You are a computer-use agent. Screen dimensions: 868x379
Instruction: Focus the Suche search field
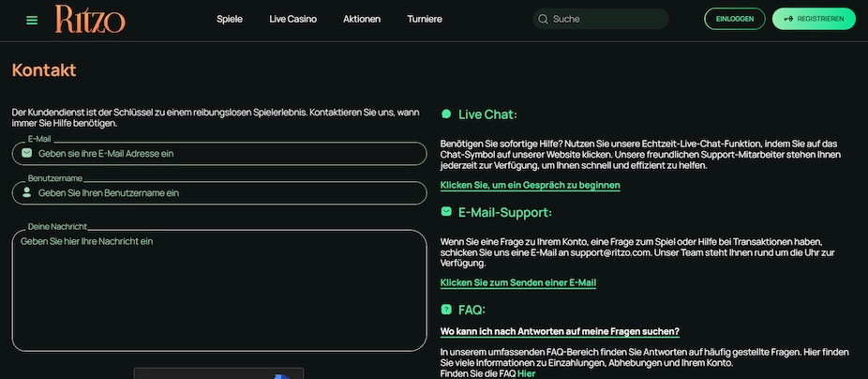[x=605, y=19]
